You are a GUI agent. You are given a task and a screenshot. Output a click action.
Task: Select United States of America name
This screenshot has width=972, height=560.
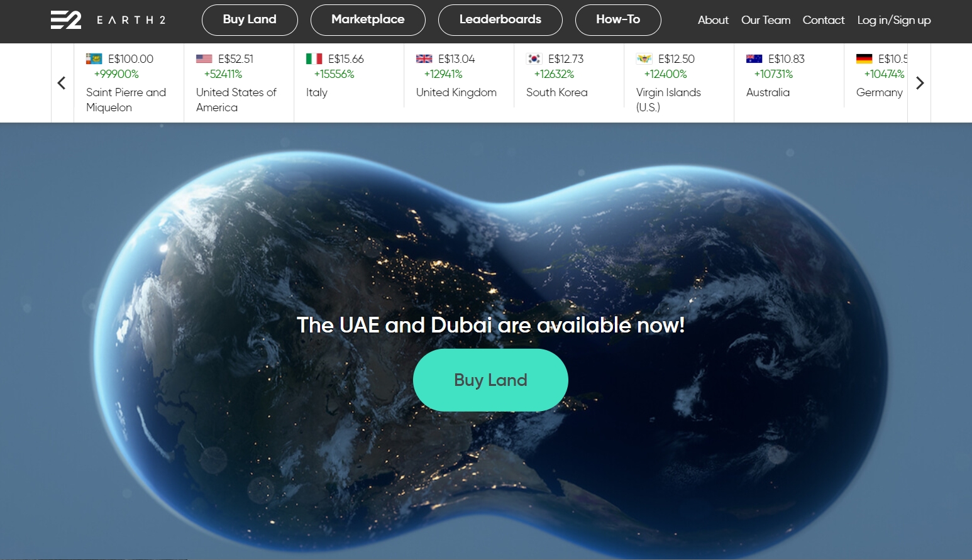tap(236, 100)
